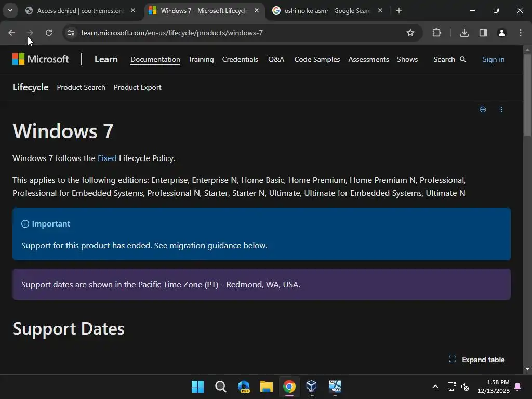Switch to the Access denied coolthemestore tab
The height and width of the screenshot is (399, 532).
81,10
